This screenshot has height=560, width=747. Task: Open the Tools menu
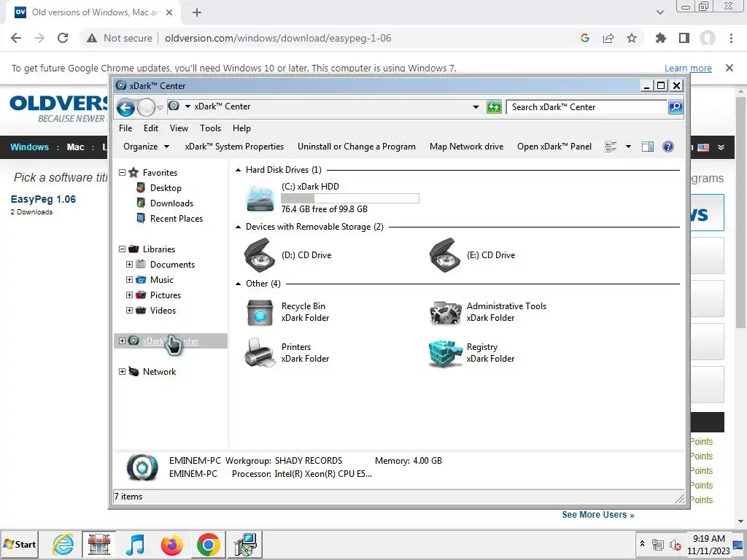click(210, 128)
